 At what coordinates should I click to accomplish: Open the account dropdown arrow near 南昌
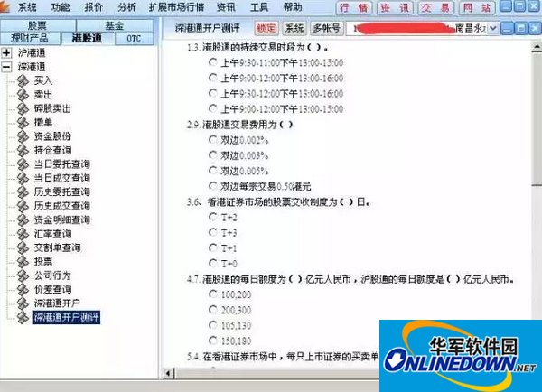493,28
